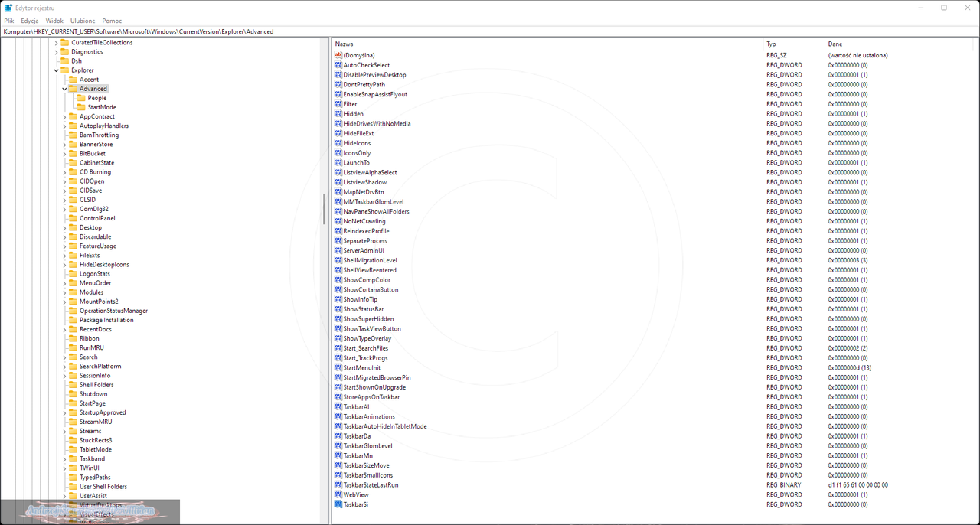980x525 pixels.
Task: Expand the UserAssist tree node
Action: (x=65, y=496)
